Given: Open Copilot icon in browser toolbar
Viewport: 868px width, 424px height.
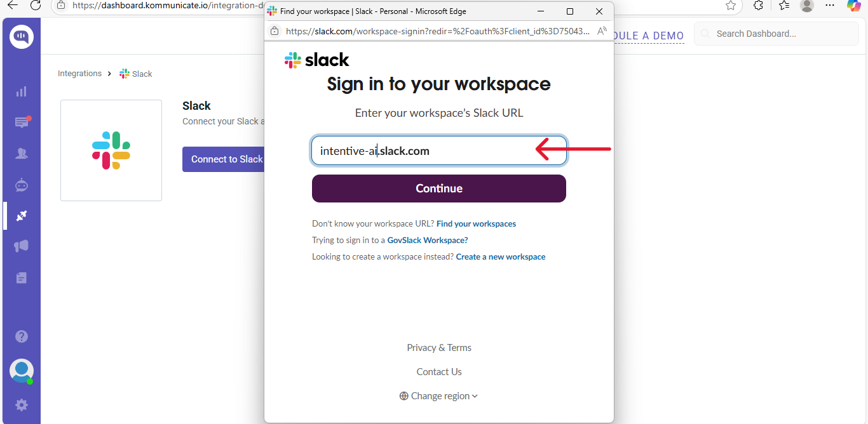Looking at the screenshot, I should pyautogui.click(x=854, y=5).
